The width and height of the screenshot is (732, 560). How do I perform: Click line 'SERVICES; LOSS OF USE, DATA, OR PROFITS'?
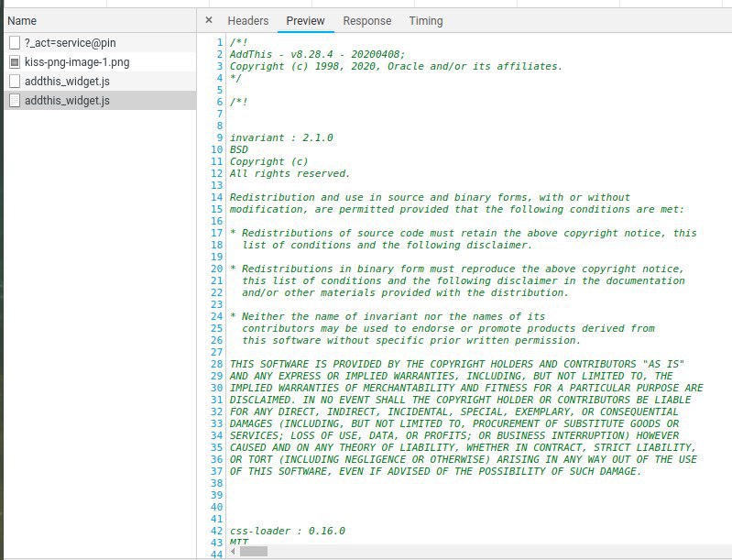454,435
